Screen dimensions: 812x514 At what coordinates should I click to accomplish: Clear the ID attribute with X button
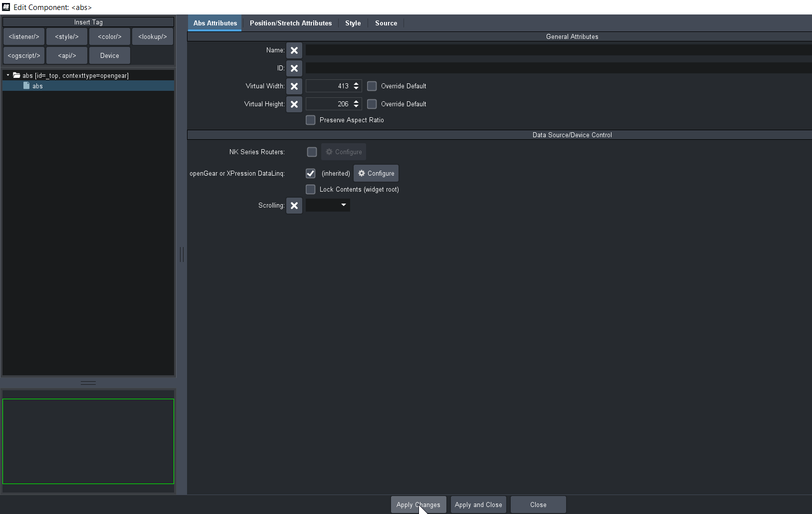point(294,68)
